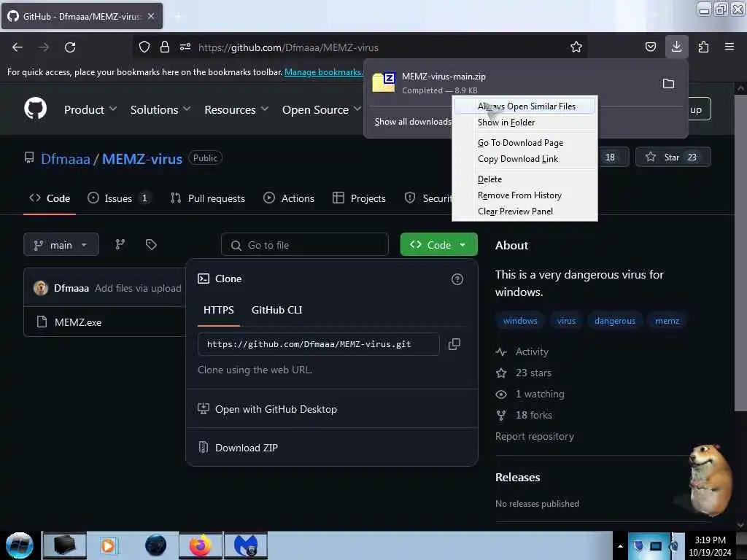Open the site permissions icon in address bar
747x560 pixels.
[185, 47]
